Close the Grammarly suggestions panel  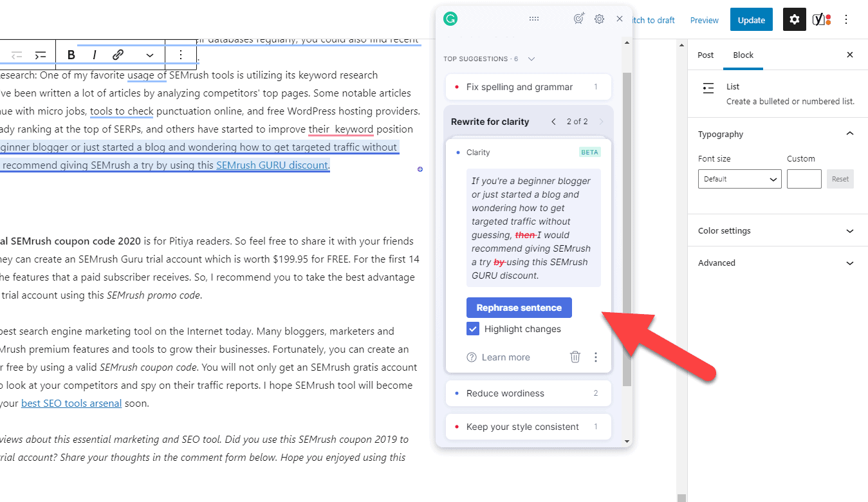(x=620, y=19)
